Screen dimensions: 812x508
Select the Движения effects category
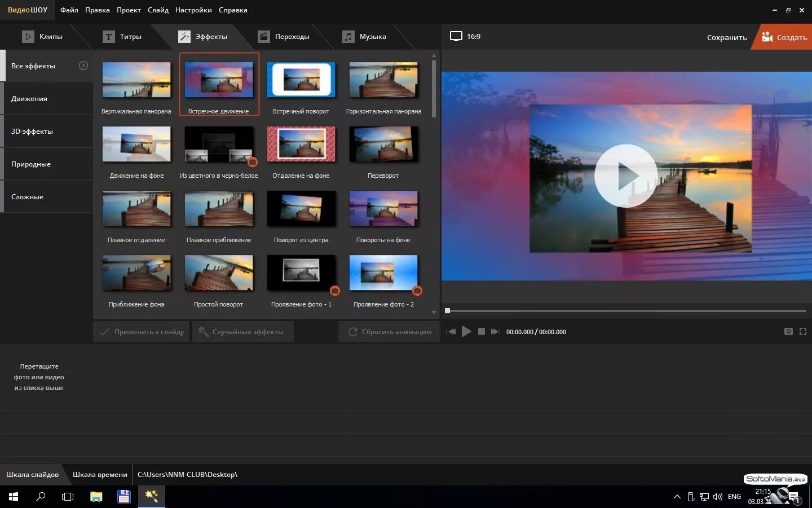(46, 99)
